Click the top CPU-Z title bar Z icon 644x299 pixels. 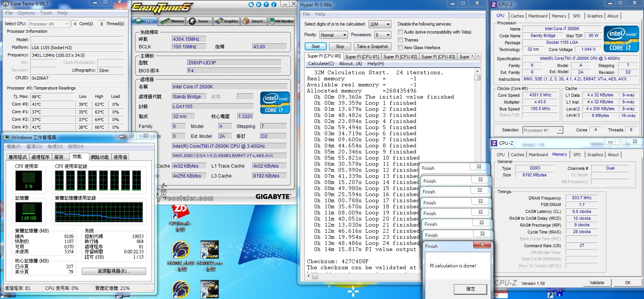pos(494,5)
